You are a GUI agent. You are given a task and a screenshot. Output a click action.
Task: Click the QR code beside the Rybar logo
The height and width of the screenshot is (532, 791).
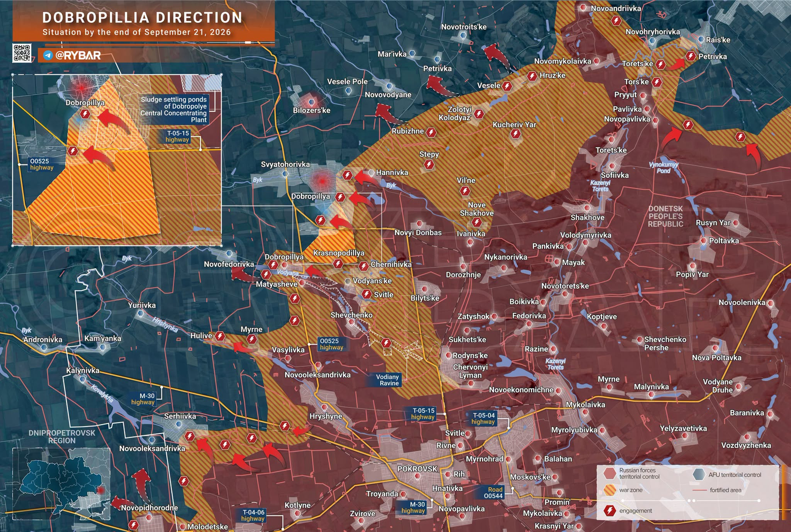(x=22, y=53)
